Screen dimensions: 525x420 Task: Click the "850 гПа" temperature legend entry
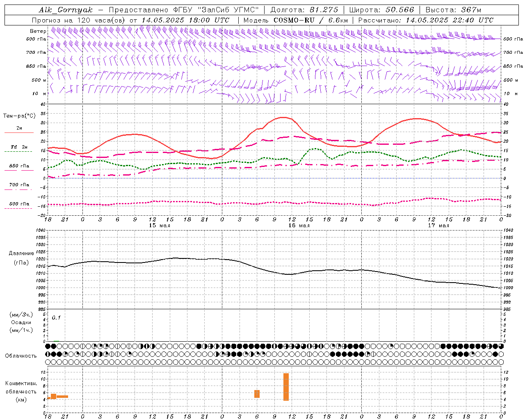[x=19, y=166]
